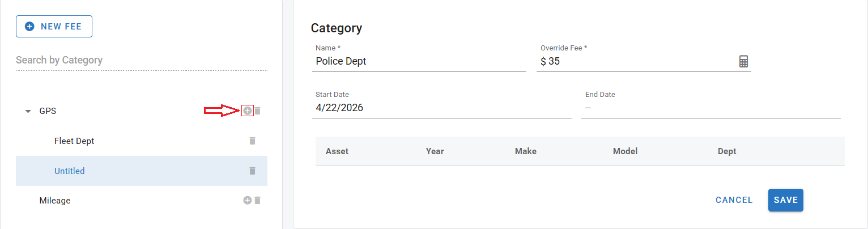This screenshot has width=868, height=229.
Task: Select the Untitled tree item
Action: coord(70,171)
